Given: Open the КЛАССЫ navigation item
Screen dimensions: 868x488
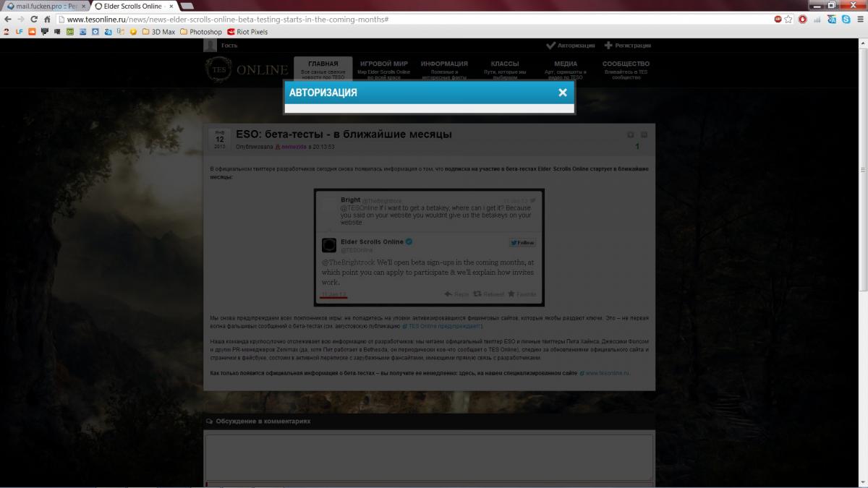Looking at the screenshot, I should click(x=505, y=69).
